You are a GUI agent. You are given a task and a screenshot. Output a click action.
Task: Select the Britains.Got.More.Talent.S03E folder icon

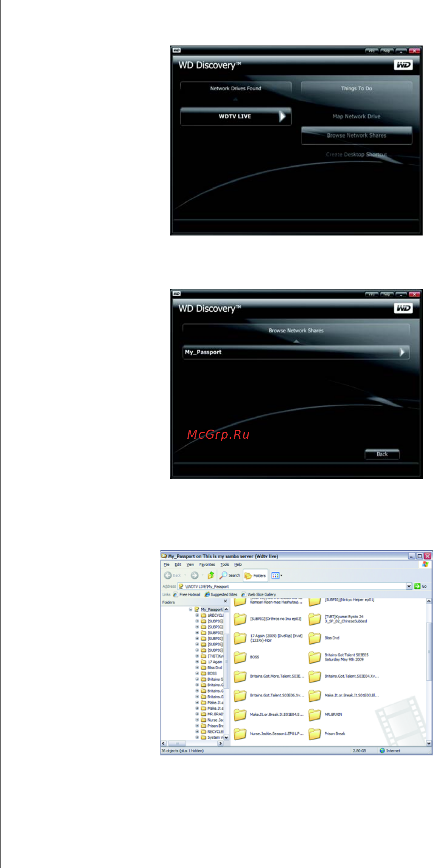pos(240,676)
